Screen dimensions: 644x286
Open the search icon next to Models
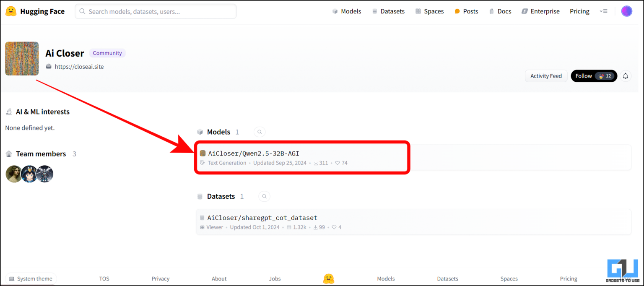pyautogui.click(x=260, y=132)
